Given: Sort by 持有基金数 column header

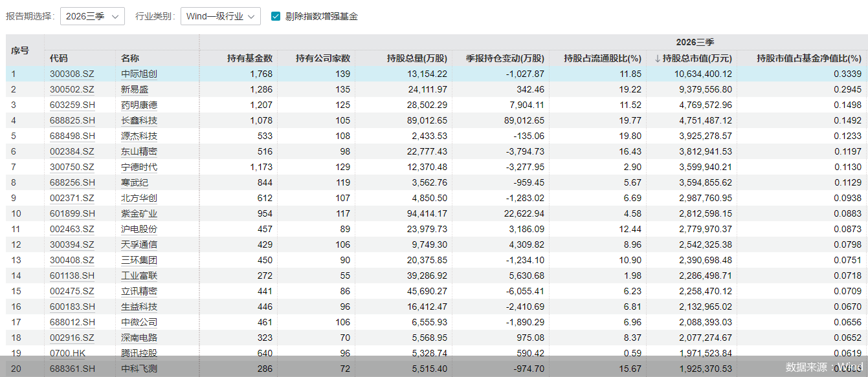Looking at the screenshot, I should tap(250, 58).
